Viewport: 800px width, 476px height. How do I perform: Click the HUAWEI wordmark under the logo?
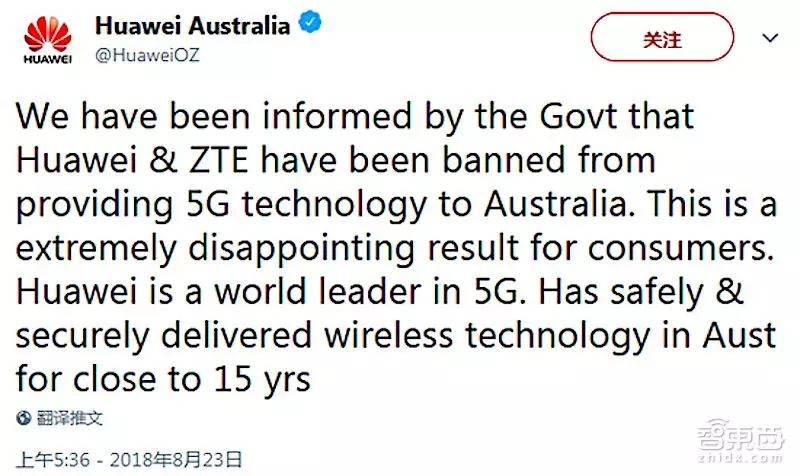coord(46,61)
